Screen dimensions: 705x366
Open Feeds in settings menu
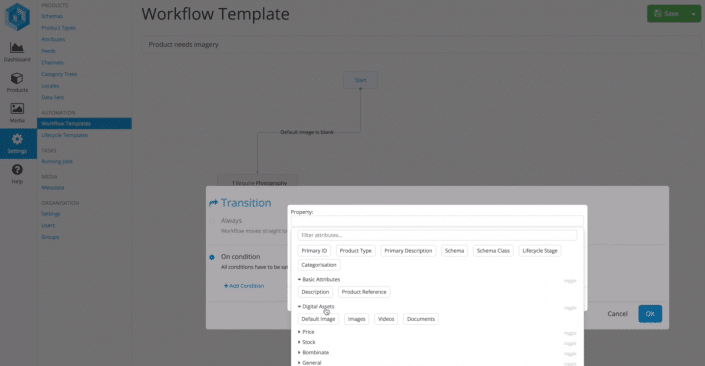(49, 51)
